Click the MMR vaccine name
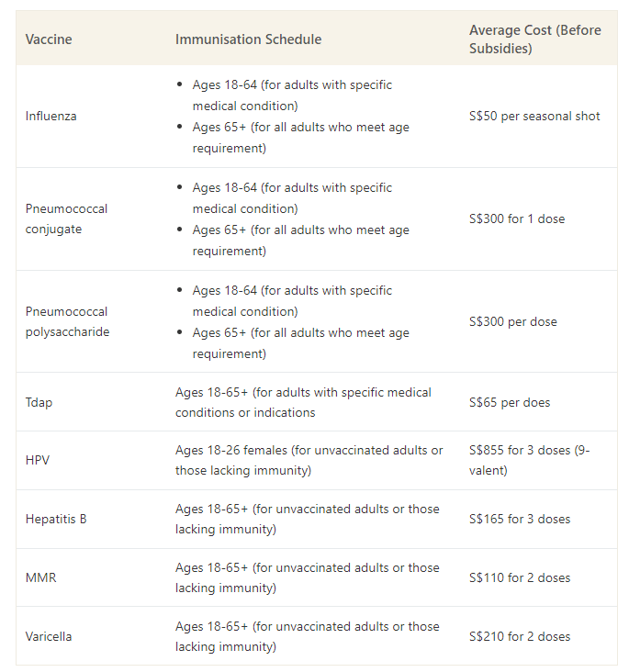Image resolution: width=629 pixels, height=672 pixels. pos(40,578)
